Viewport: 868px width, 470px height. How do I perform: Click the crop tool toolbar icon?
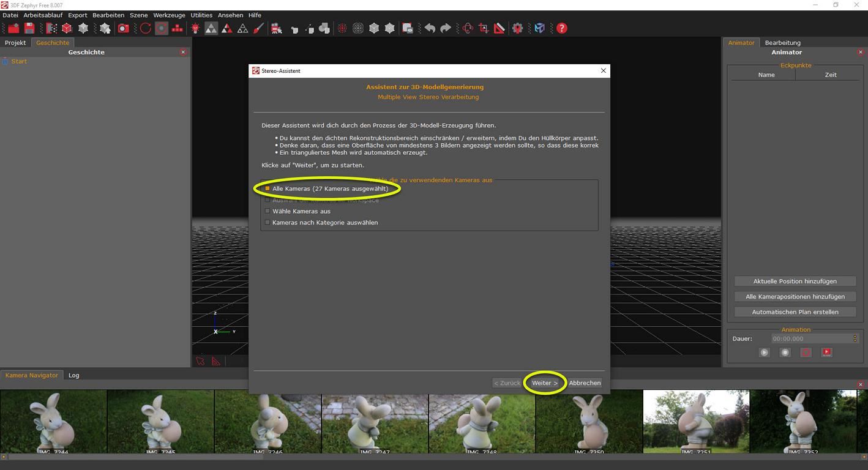click(x=484, y=28)
